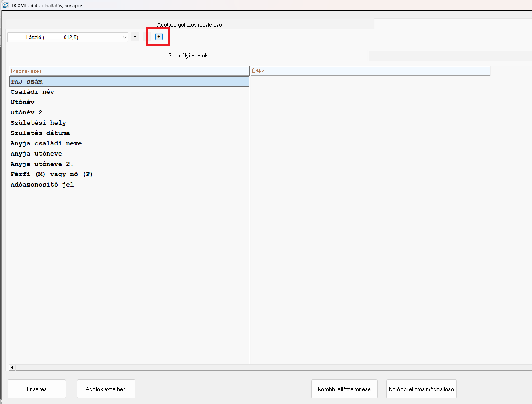The image size is (532, 404).
Task: Switch to Adatszolgáltatás részletező tab
Action: [190, 25]
